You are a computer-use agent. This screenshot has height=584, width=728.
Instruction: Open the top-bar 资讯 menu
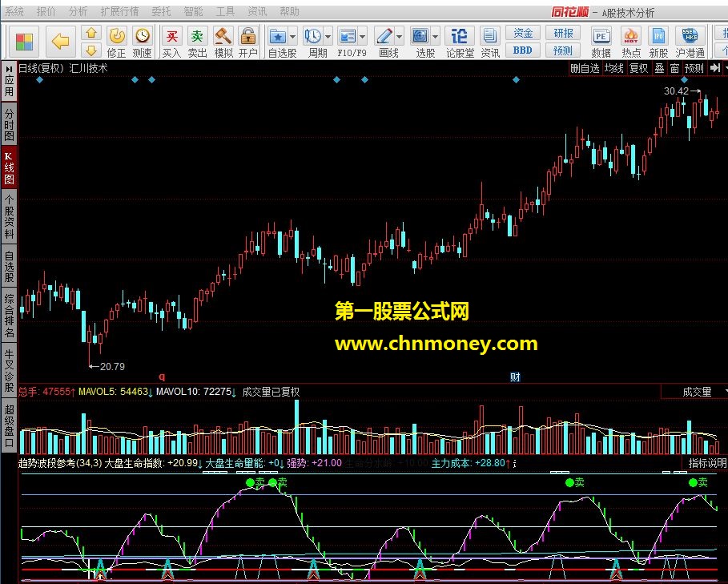coord(257,11)
